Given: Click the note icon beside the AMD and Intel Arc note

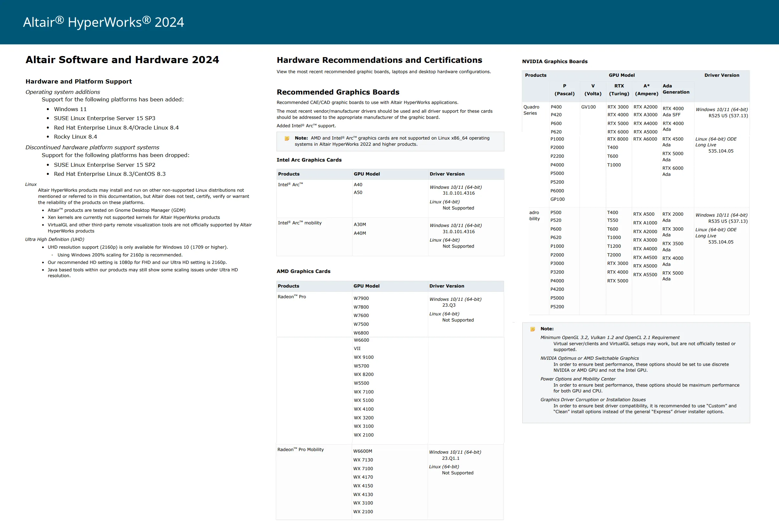Looking at the screenshot, I should [287, 139].
